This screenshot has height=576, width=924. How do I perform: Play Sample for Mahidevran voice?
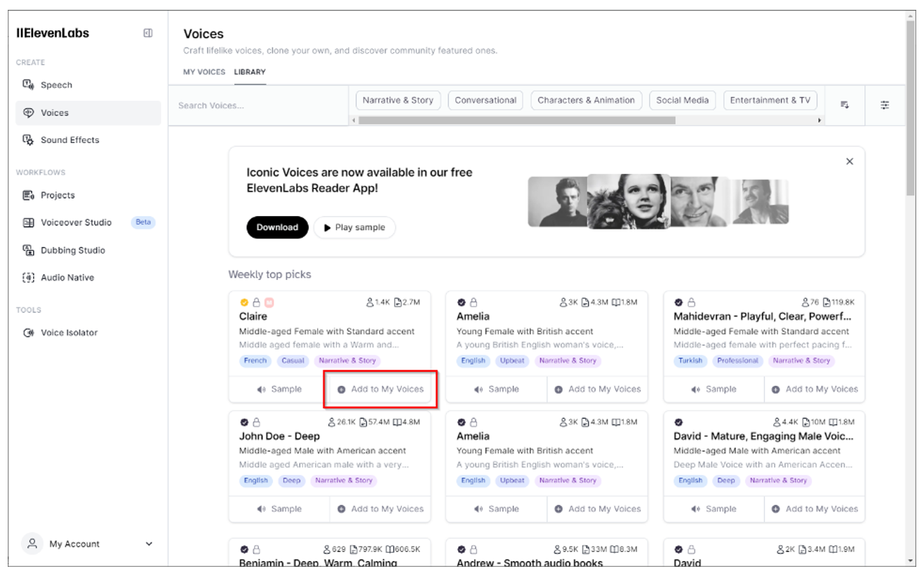714,389
